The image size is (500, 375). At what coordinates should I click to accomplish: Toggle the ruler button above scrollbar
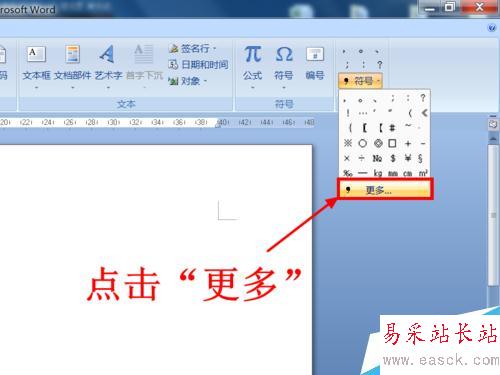coord(493,124)
